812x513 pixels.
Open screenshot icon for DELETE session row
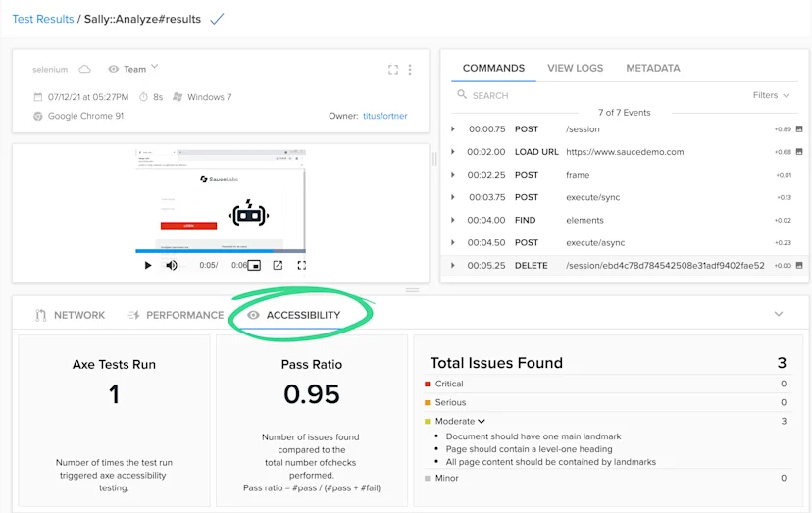799,265
